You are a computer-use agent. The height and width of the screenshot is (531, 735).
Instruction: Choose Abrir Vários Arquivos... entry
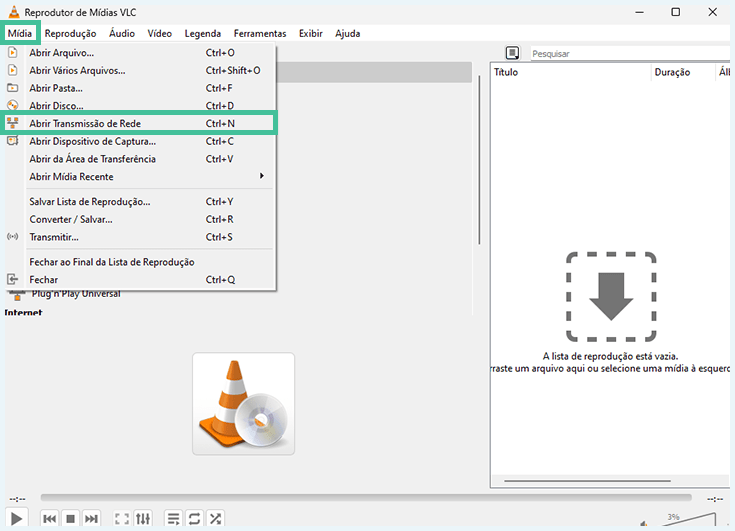(x=140, y=70)
